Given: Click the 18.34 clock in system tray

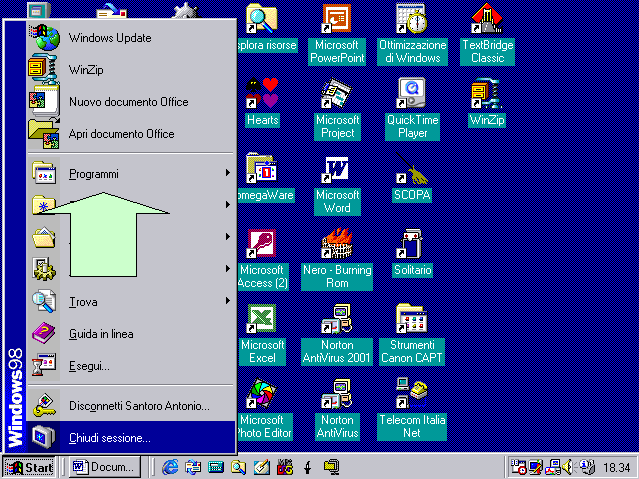Looking at the screenshot, I should (x=617, y=468).
